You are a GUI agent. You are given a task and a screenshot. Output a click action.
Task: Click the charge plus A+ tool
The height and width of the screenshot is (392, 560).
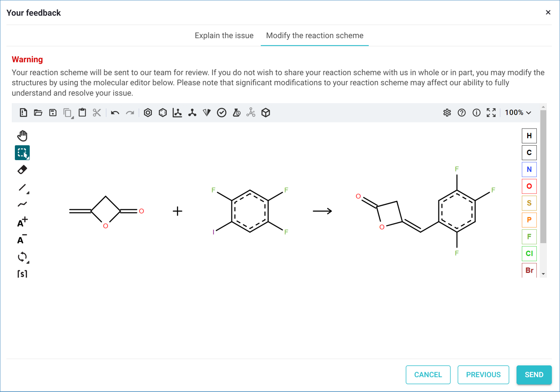pos(22,222)
